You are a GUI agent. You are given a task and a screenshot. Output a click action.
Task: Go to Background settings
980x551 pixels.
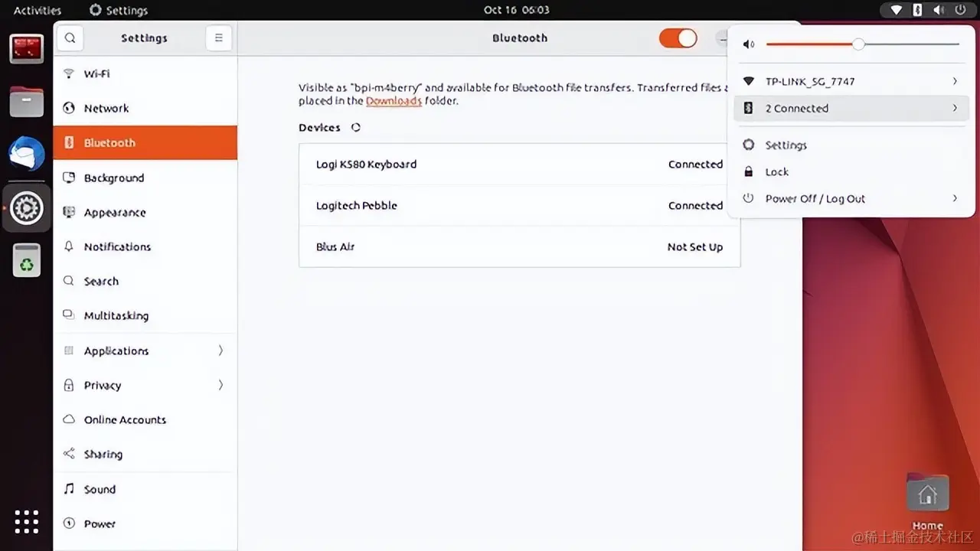click(145, 178)
